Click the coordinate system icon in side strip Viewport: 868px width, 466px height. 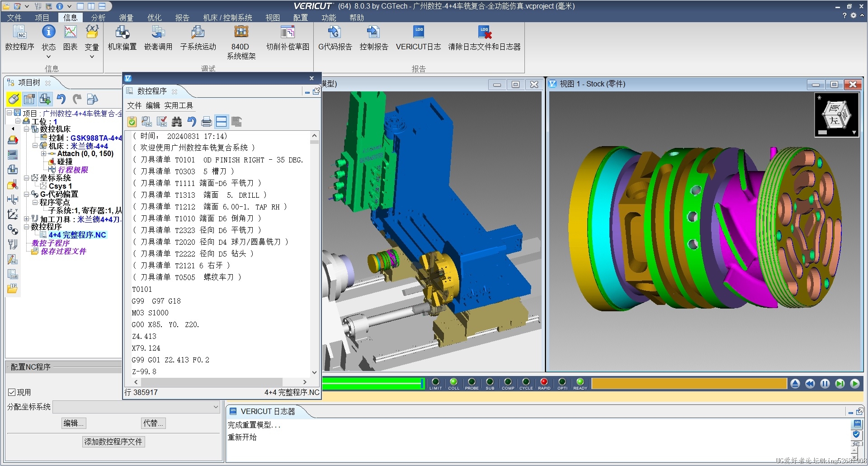13,214
